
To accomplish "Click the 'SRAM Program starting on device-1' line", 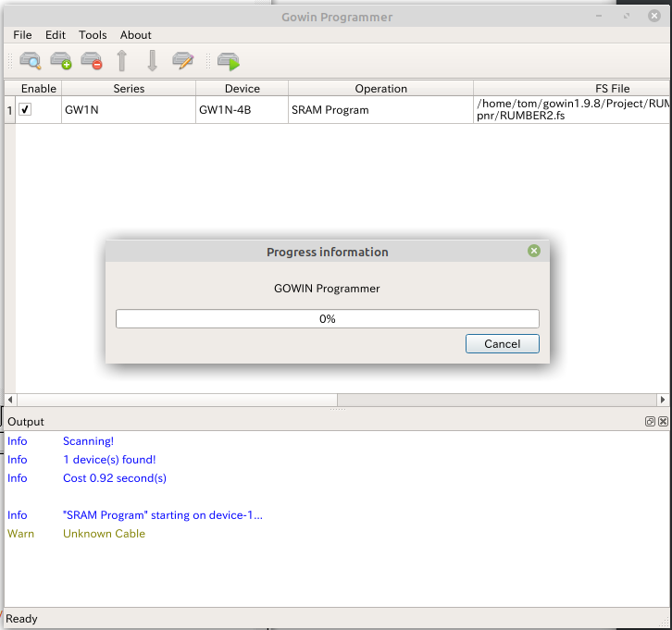I will [163, 515].
